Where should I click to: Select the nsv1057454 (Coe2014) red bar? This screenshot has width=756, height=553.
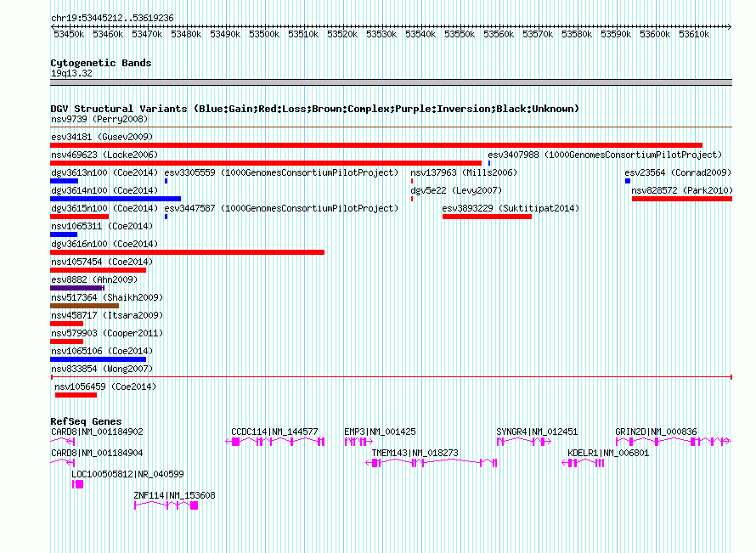(x=98, y=270)
